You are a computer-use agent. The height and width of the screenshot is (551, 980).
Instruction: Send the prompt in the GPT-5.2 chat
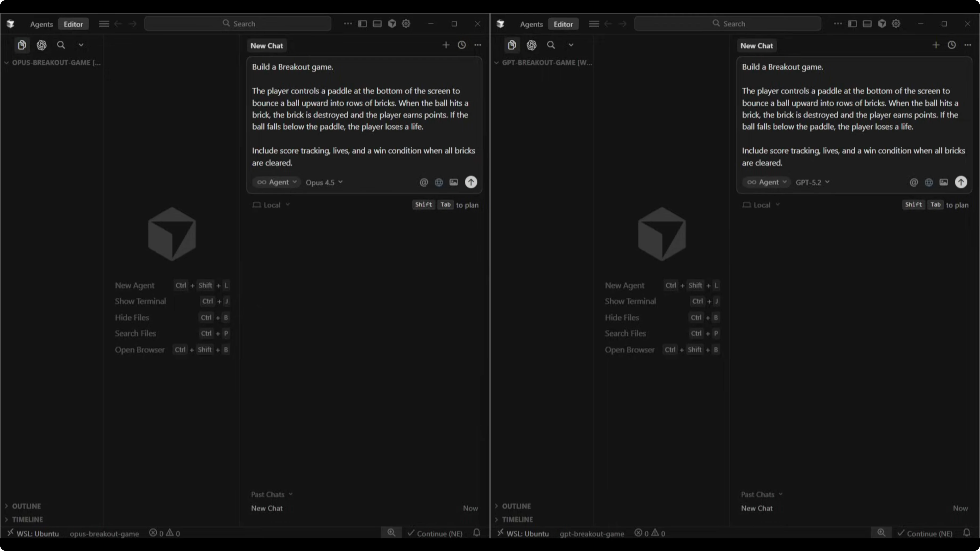click(x=961, y=182)
